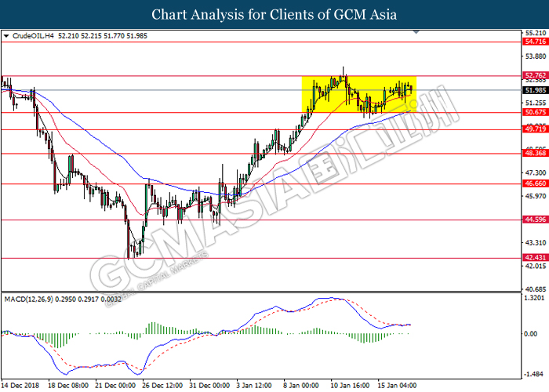Select the 49.719 price level label
The height and width of the screenshot is (392, 549).
(x=536, y=129)
